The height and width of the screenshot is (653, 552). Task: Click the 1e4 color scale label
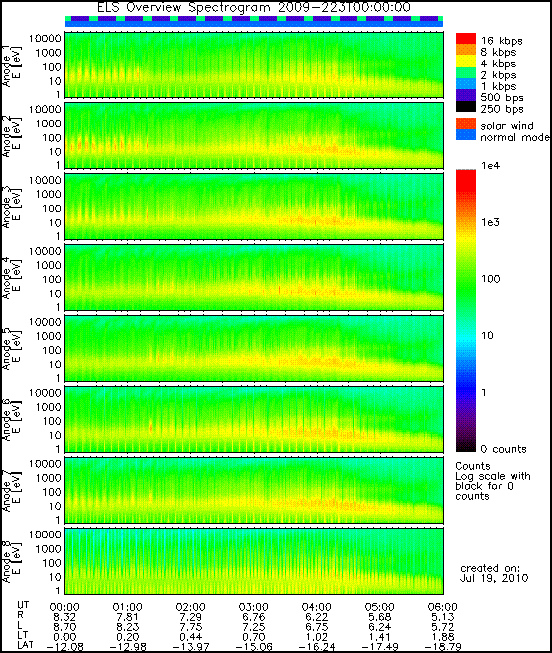pos(490,166)
